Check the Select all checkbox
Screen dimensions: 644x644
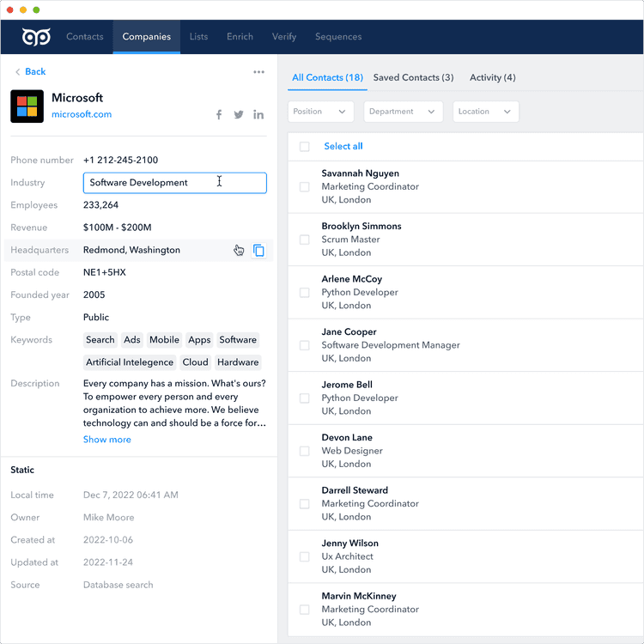pyautogui.click(x=305, y=147)
